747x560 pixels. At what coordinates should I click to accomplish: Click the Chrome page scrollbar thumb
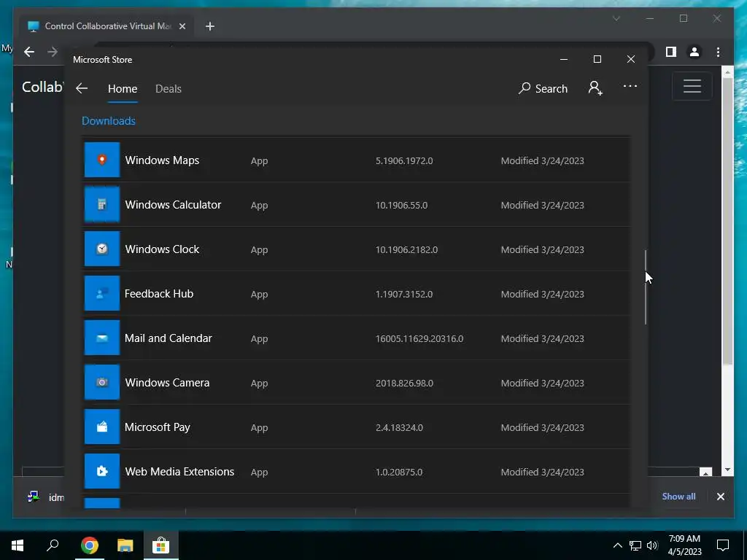[x=727, y=222]
